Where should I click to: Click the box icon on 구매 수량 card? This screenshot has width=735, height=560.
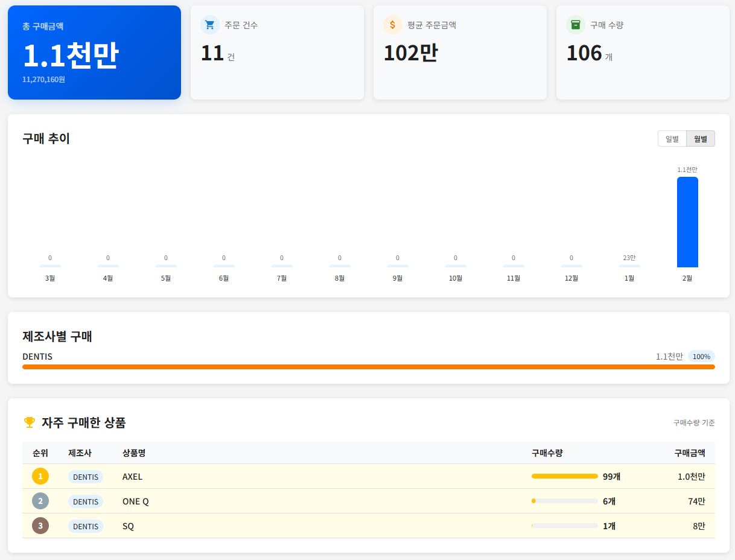(575, 24)
